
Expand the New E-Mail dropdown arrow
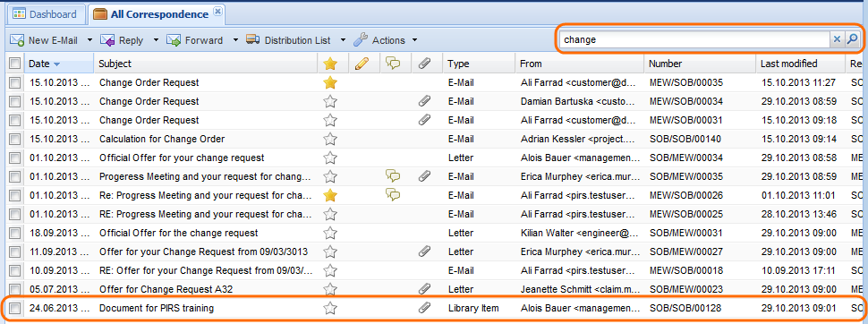[89, 40]
